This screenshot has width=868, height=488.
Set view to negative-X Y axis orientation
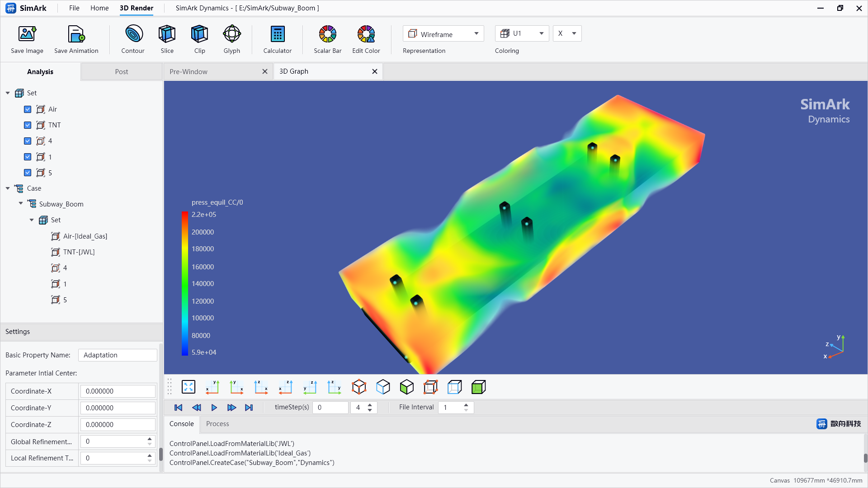(x=212, y=387)
